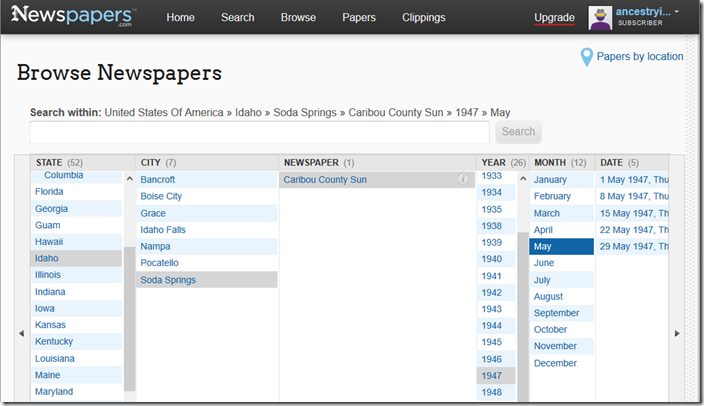Choose Idaho Falls in the City list
The width and height of the screenshot is (704, 406).
(207, 230)
